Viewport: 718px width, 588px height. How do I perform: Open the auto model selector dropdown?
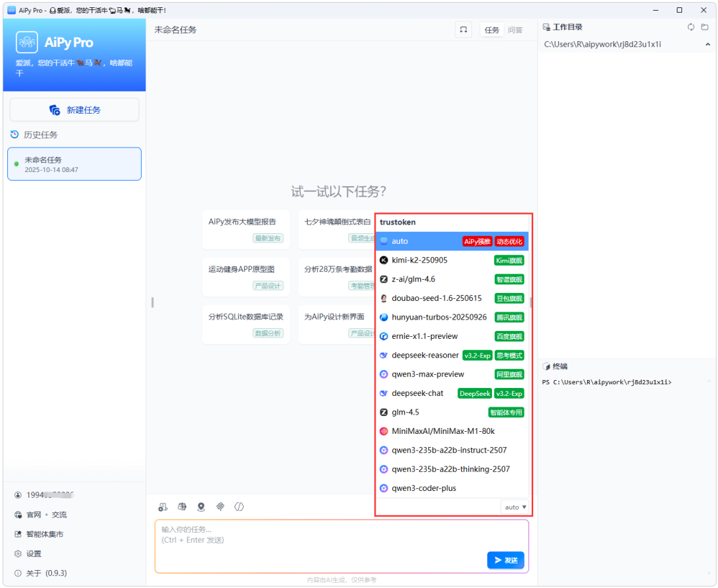click(515, 507)
